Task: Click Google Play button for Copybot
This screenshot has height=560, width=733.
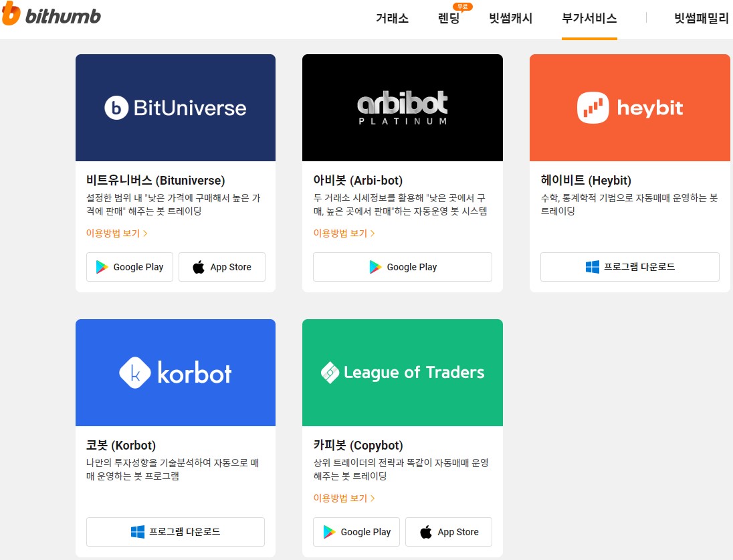Action: pyautogui.click(x=356, y=532)
